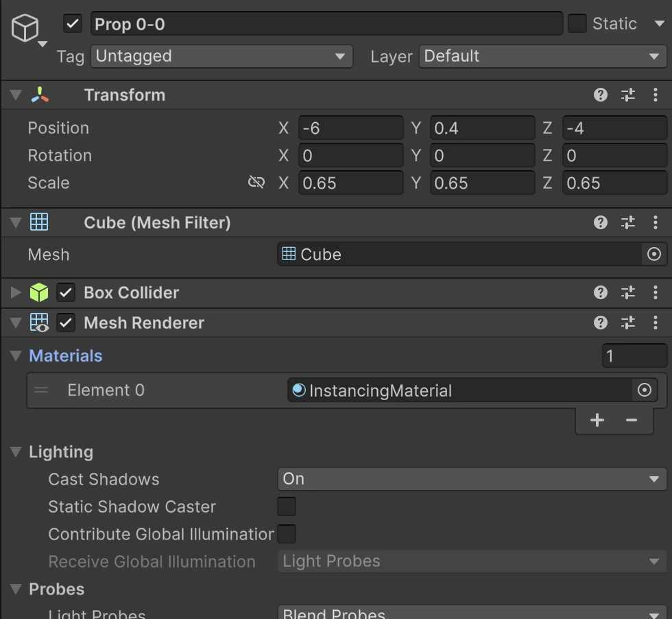Click the Mesh Renderer eye-grid icon
This screenshot has height=619, width=672.
(40, 323)
